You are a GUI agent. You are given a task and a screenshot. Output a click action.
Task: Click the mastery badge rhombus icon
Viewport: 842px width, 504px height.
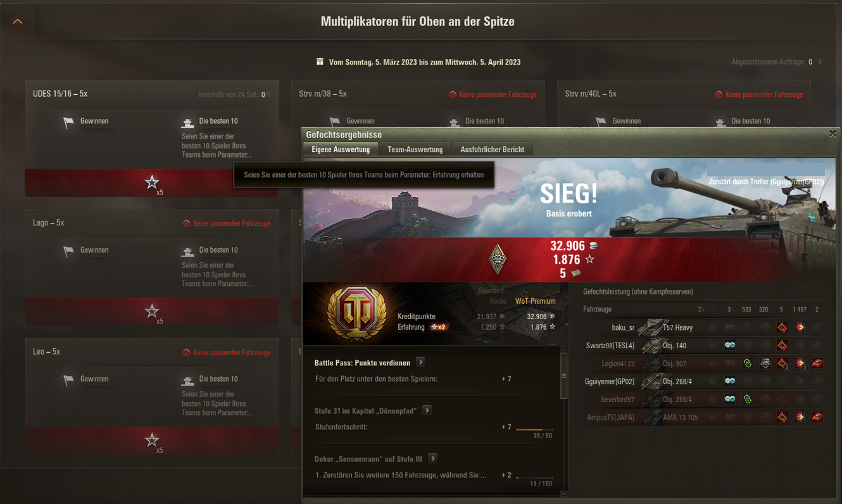[x=498, y=260]
